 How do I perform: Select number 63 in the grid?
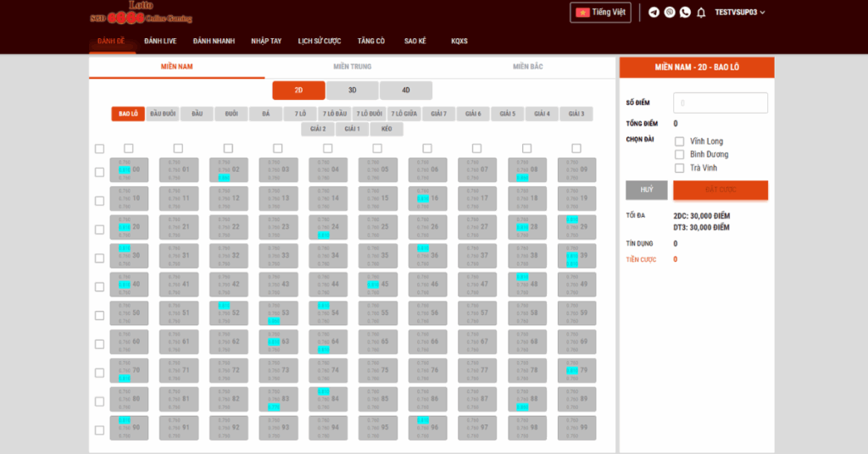[x=278, y=341]
